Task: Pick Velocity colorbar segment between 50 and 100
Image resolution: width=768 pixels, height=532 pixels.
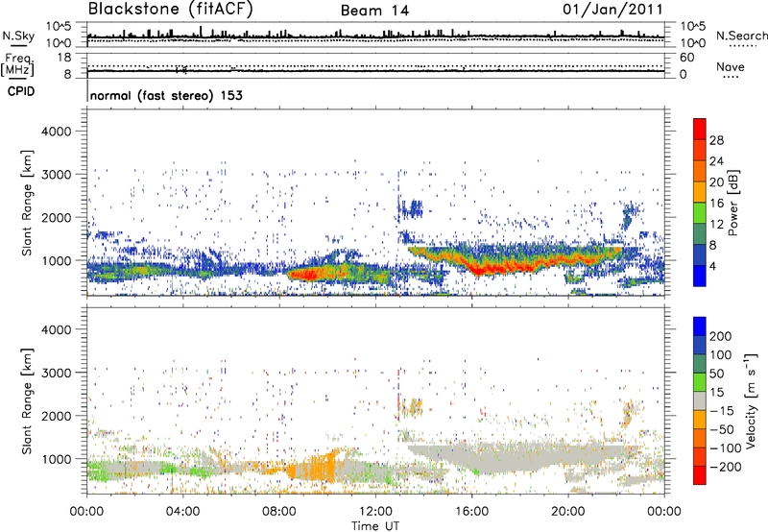Action: pyautogui.click(x=700, y=365)
